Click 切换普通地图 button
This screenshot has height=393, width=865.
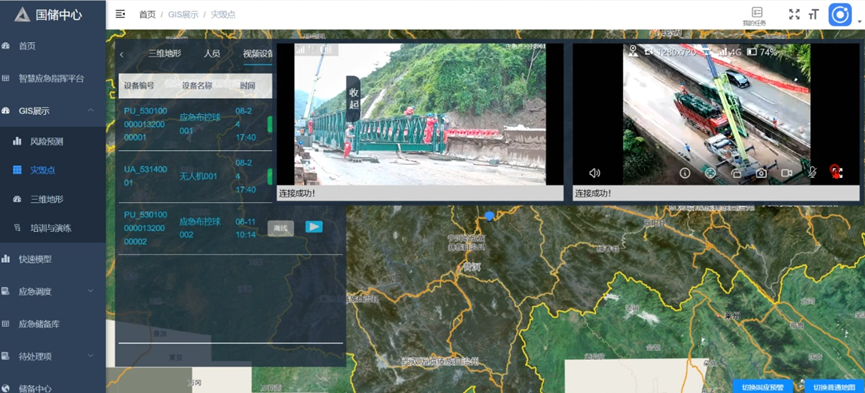click(x=834, y=387)
